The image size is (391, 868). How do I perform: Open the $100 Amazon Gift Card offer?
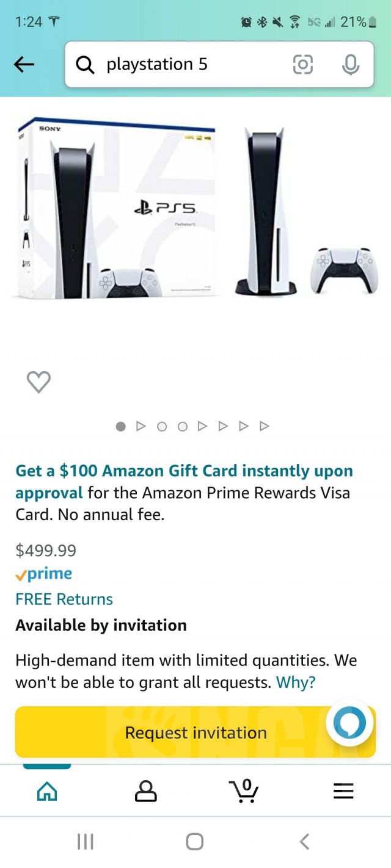[184, 482]
